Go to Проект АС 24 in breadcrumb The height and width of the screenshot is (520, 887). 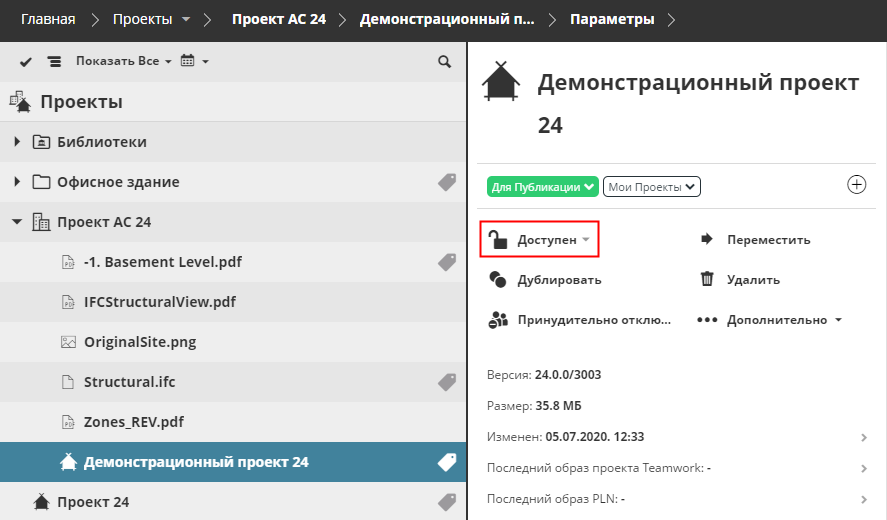click(x=279, y=19)
